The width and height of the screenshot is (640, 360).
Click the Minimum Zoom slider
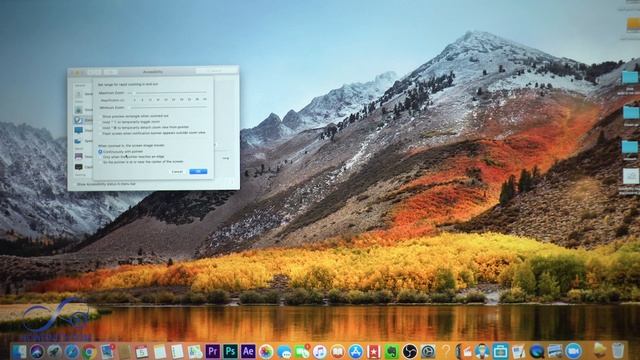(x=168, y=108)
